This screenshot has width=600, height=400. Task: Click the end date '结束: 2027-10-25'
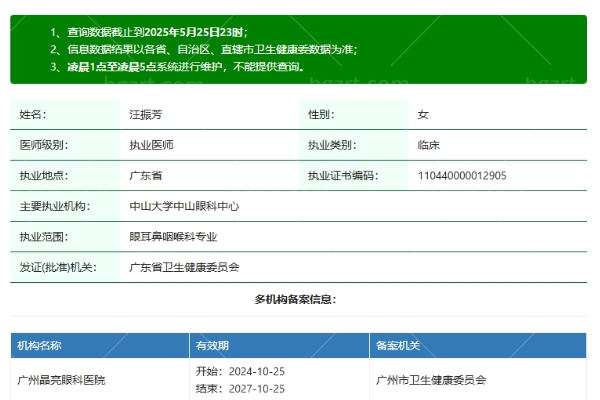[x=240, y=389]
